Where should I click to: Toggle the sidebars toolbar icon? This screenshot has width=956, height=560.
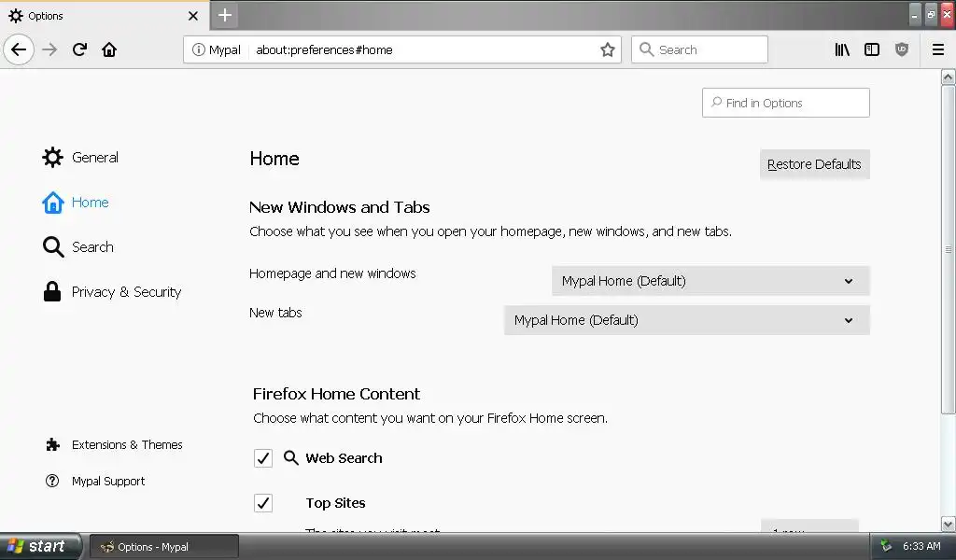pos(872,49)
